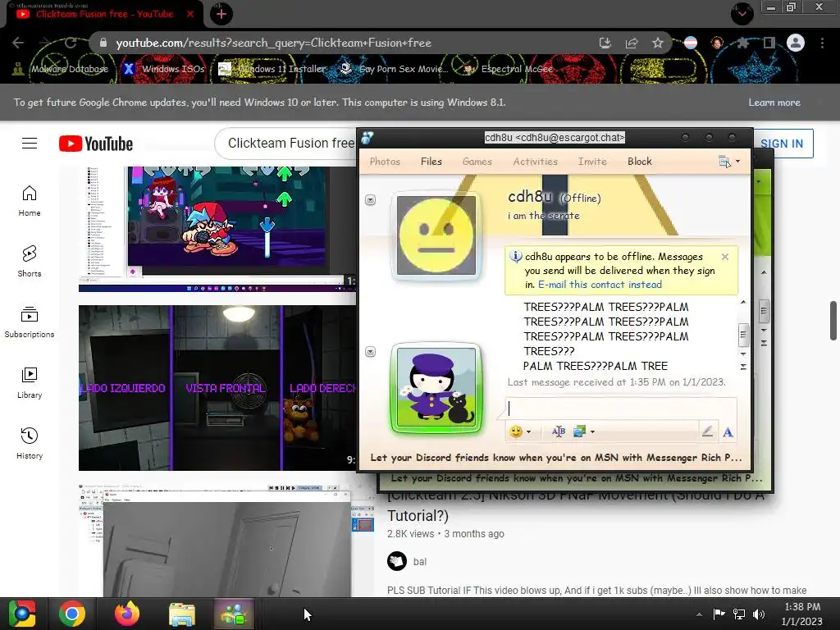Click the YouTube SIGN IN button

[x=782, y=144]
